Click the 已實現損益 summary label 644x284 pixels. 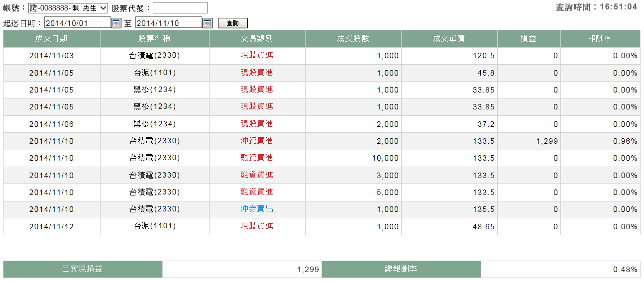pos(83,269)
